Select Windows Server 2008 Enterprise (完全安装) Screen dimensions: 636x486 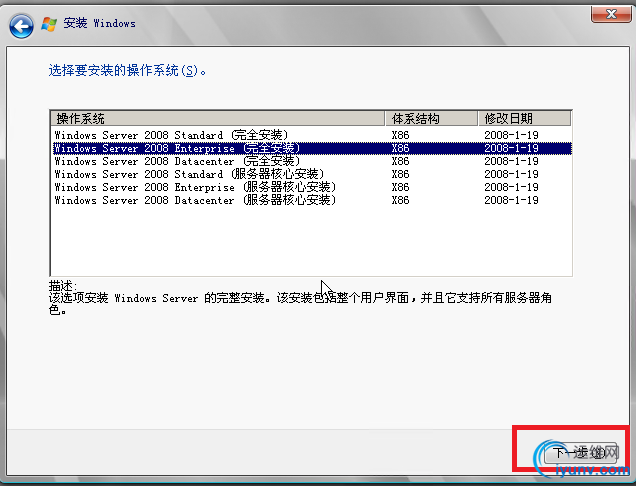(312, 148)
